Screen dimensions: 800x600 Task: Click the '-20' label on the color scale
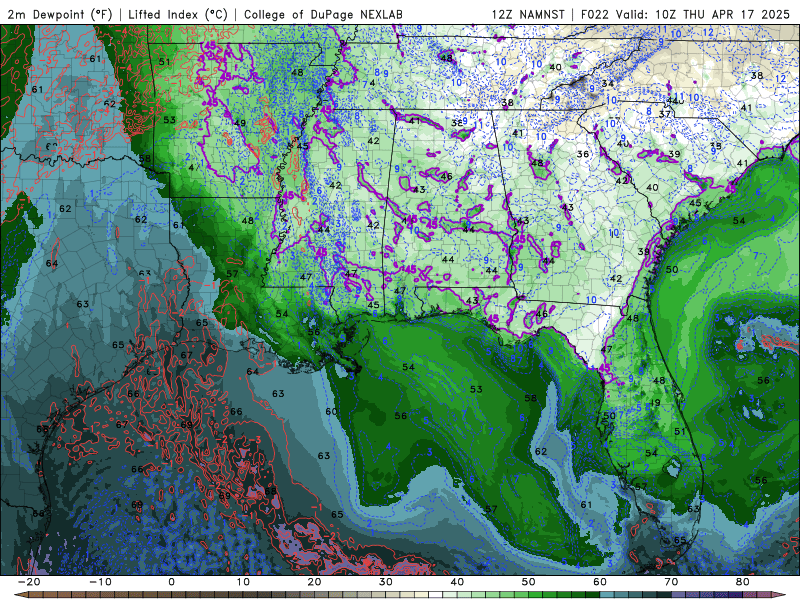(29, 582)
